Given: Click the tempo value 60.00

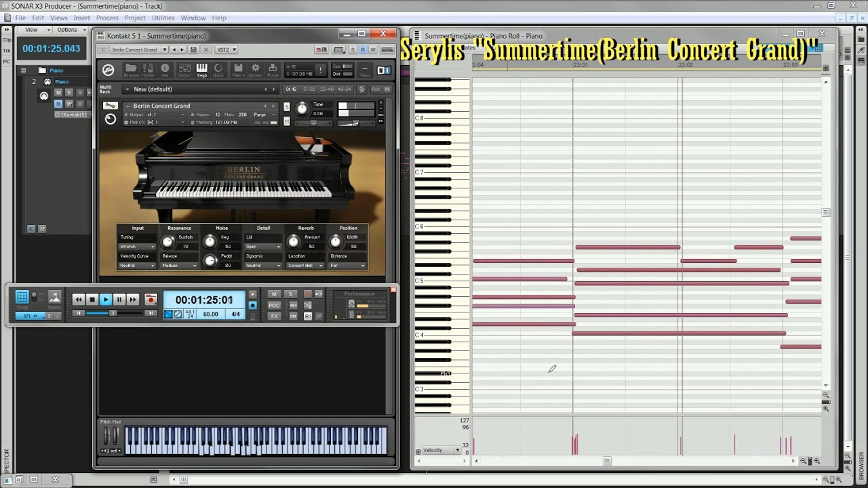Looking at the screenshot, I should tap(211, 314).
